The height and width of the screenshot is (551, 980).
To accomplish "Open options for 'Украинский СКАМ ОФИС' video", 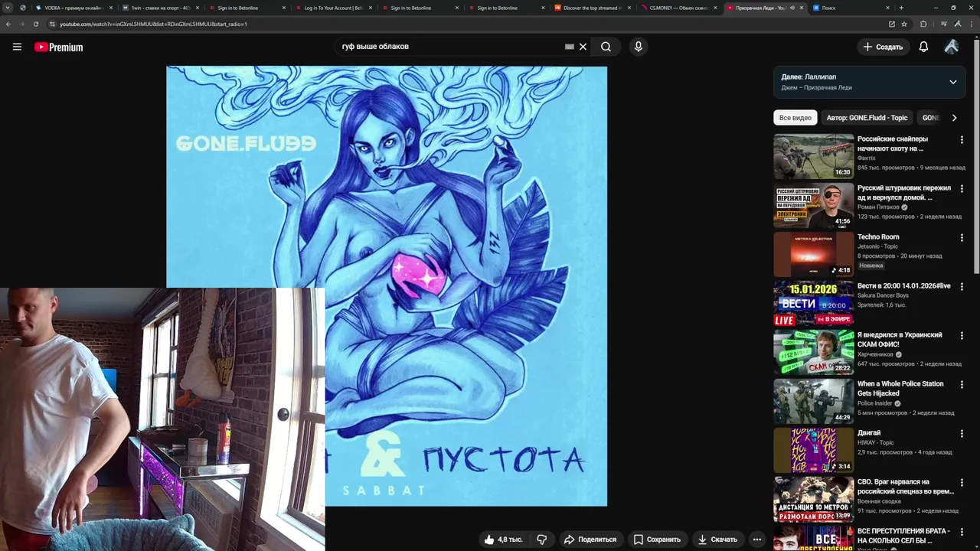I will [962, 336].
